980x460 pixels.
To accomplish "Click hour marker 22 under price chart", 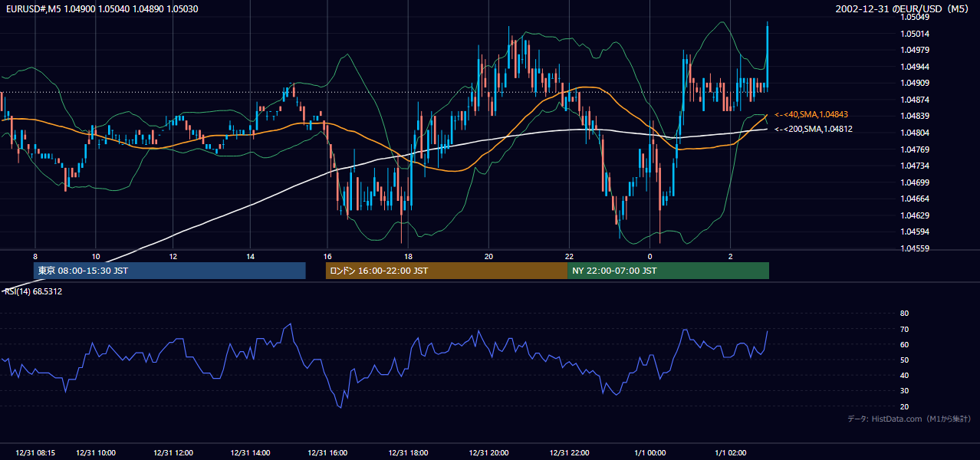I will point(570,256).
